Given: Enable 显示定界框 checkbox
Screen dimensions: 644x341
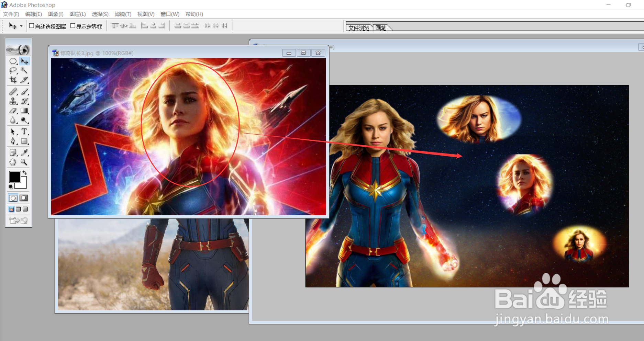Looking at the screenshot, I should click(73, 26).
